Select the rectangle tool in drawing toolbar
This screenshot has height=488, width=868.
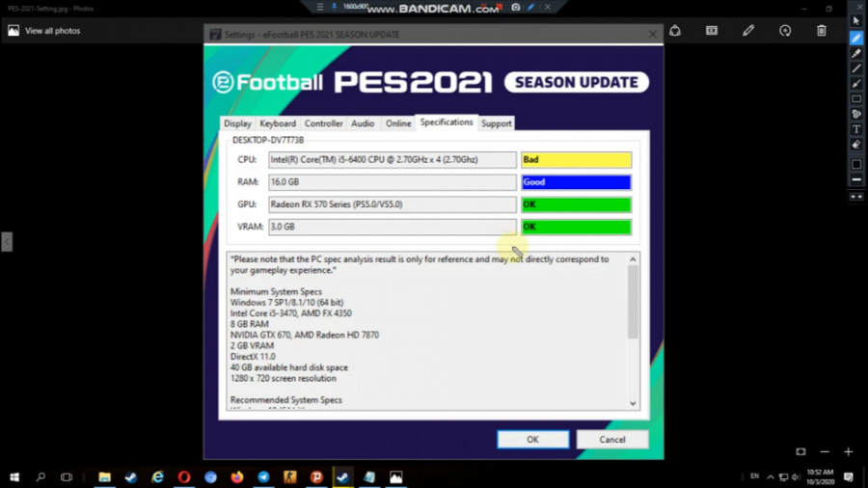click(x=856, y=99)
